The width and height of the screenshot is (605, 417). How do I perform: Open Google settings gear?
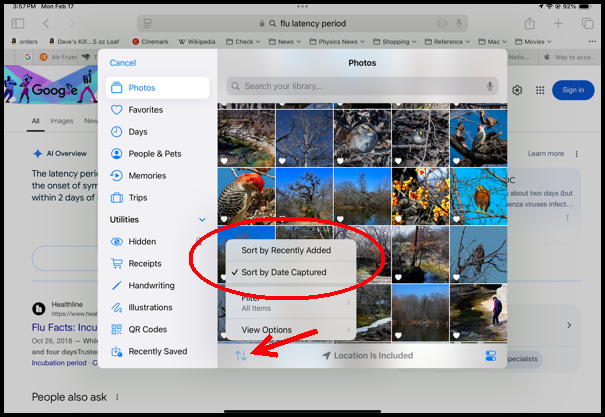(517, 90)
